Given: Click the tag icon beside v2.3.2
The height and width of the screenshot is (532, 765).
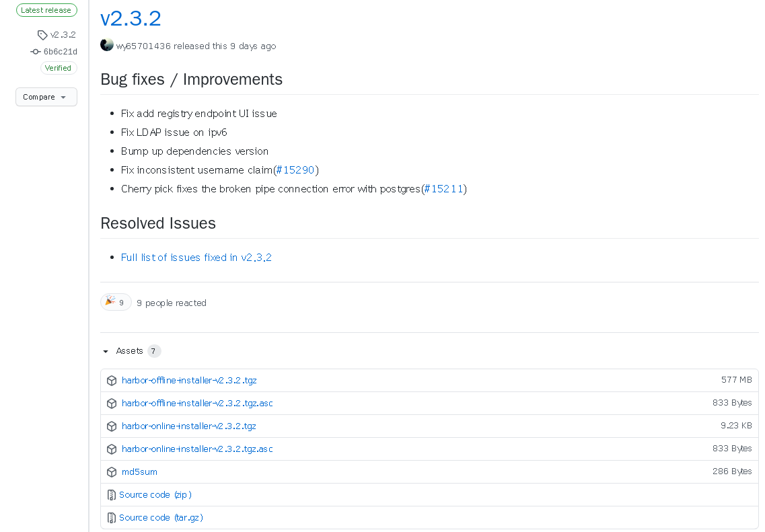Looking at the screenshot, I should [x=42, y=35].
